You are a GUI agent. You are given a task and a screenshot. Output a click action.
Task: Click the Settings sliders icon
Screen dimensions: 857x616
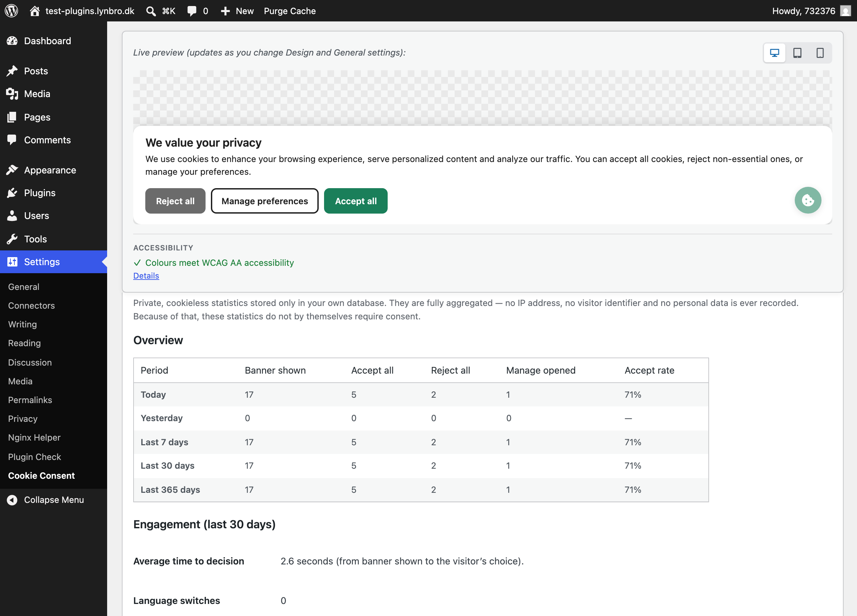point(12,261)
